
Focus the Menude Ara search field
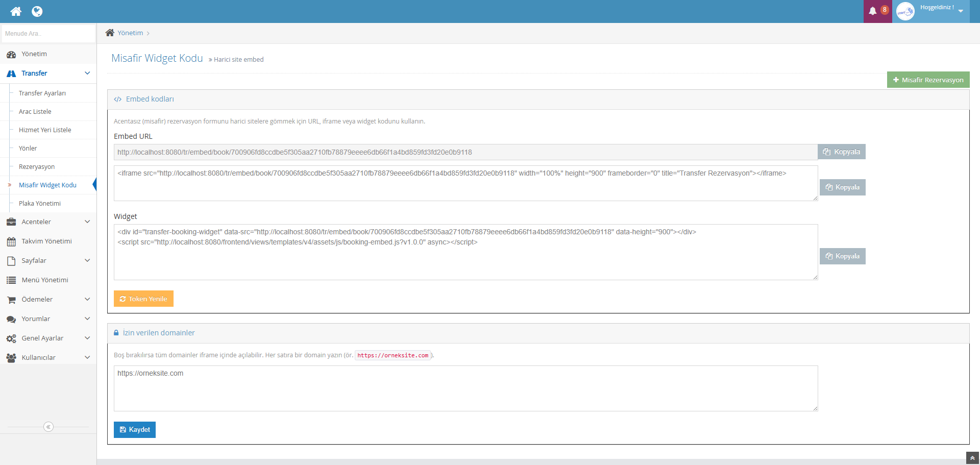[x=48, y=34]
